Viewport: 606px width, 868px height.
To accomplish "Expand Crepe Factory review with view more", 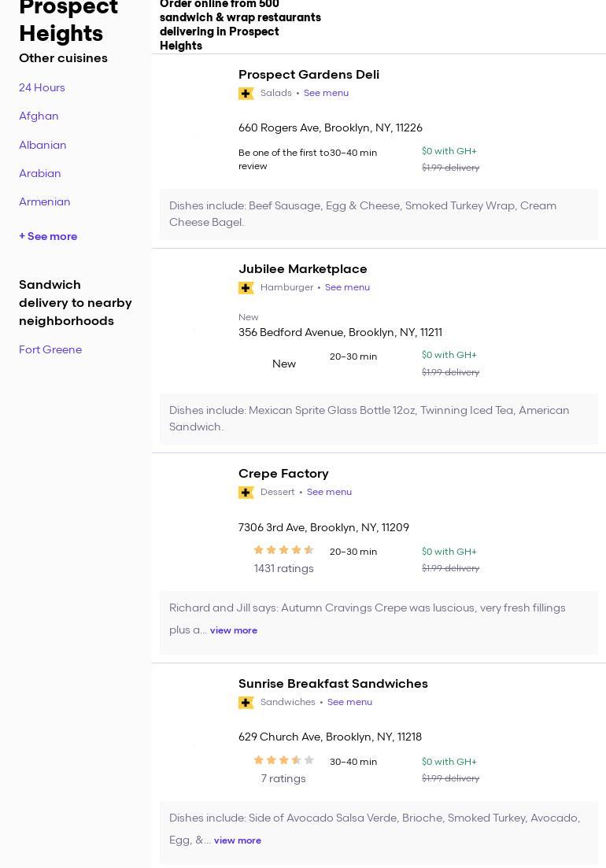I will (x=233, y=630).
